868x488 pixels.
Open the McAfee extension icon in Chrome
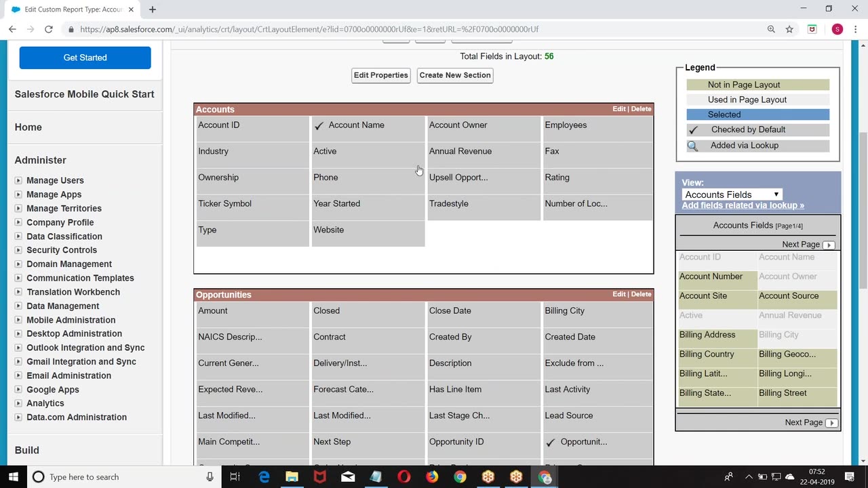coord(812,29)
